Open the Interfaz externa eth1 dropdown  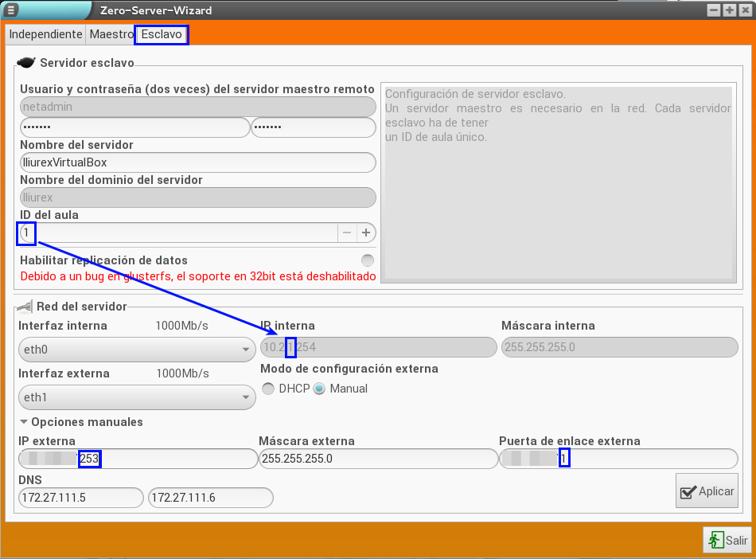[x=135, y=397]
